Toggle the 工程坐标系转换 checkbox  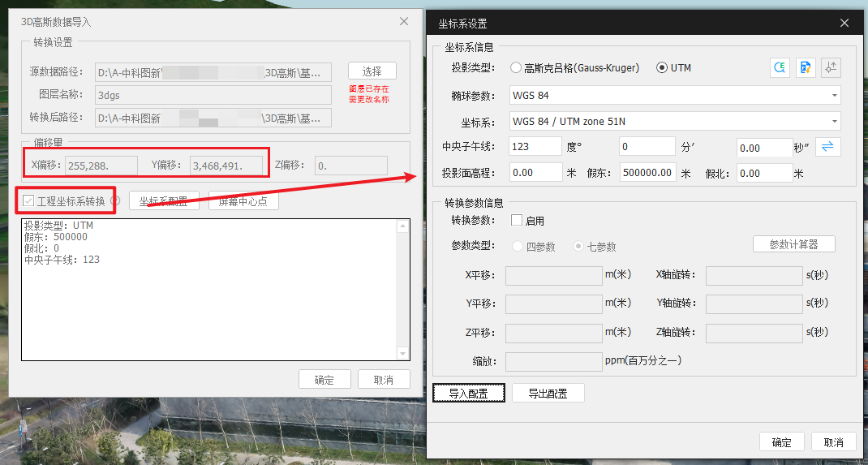click(29, 201)
